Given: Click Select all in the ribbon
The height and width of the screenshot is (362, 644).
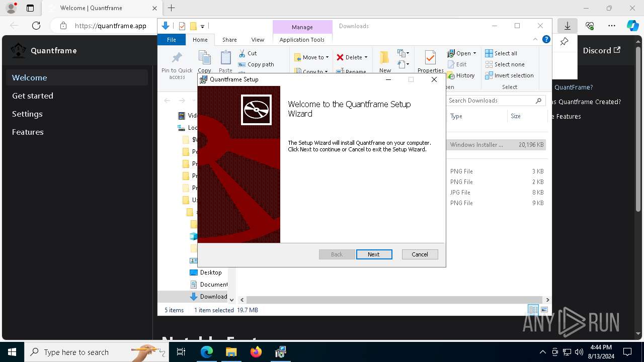Looking at the screenshot, I should pos(501,53).
